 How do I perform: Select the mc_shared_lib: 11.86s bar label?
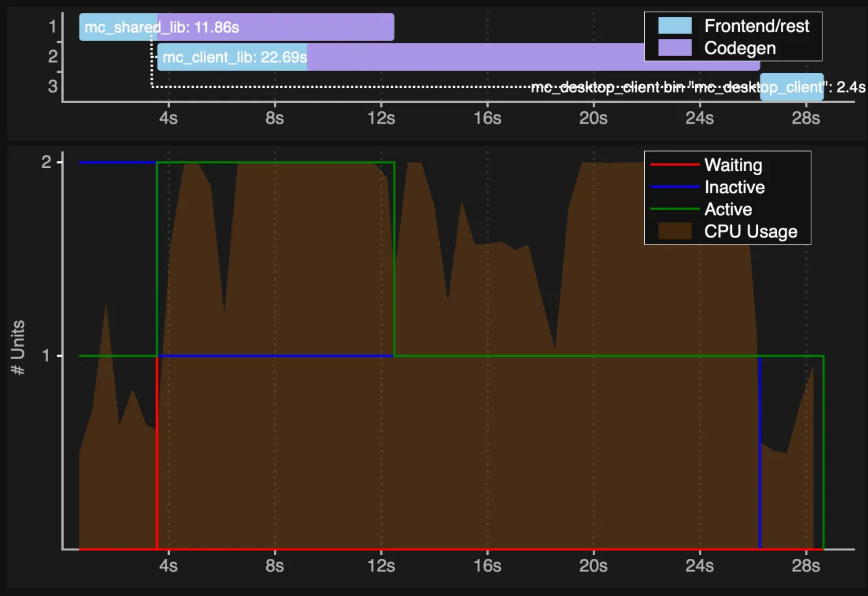(x=161, y=27)
